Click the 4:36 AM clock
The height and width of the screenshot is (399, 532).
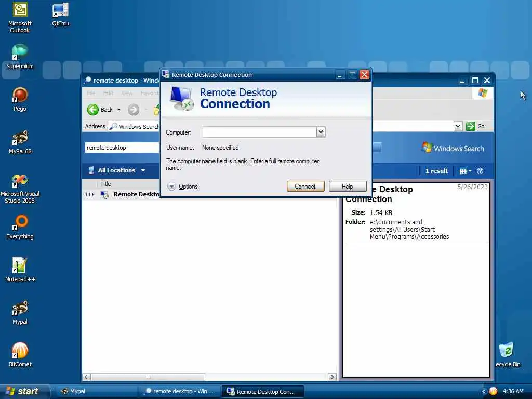point(513,391)
